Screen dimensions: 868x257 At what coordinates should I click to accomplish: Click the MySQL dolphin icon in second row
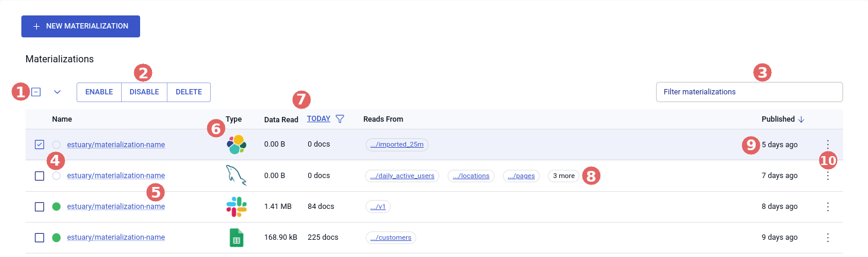coord(236,176)
